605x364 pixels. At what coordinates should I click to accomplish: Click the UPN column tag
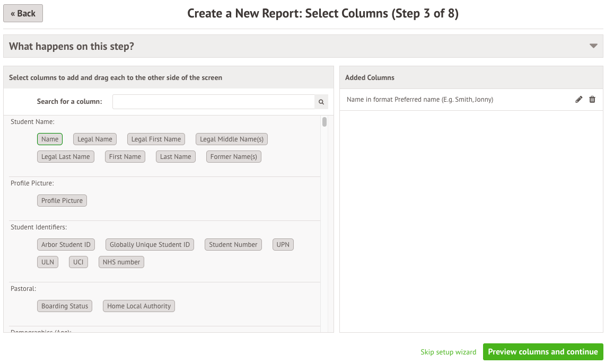pyautogui.click(x=283, y=245)
